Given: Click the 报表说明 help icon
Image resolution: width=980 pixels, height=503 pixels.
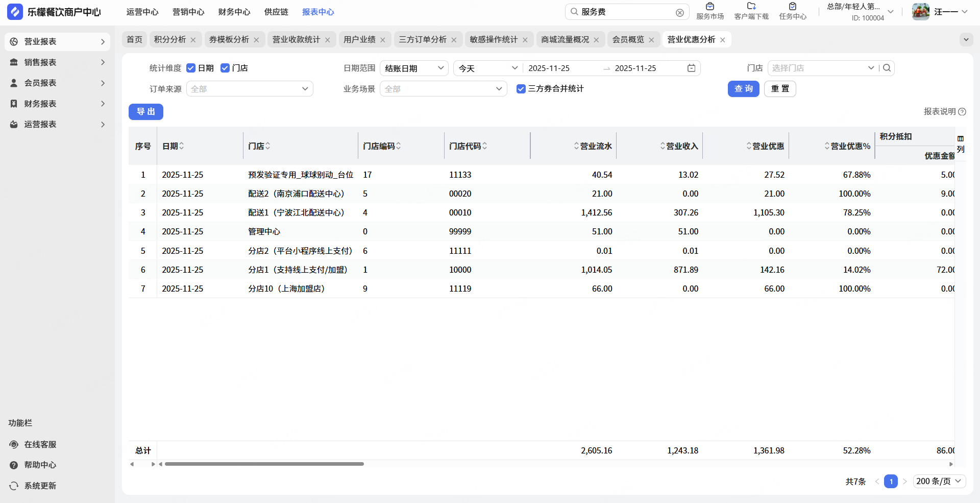Looking at the screenshot, I should click(962, 112).
